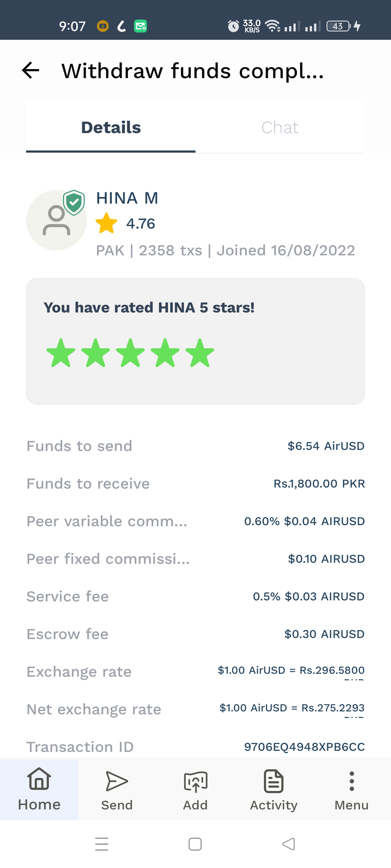391x868 pixels.
Task: Tap the Exchange rate value row
Action: pyautogui.click(x=291, y=671)
